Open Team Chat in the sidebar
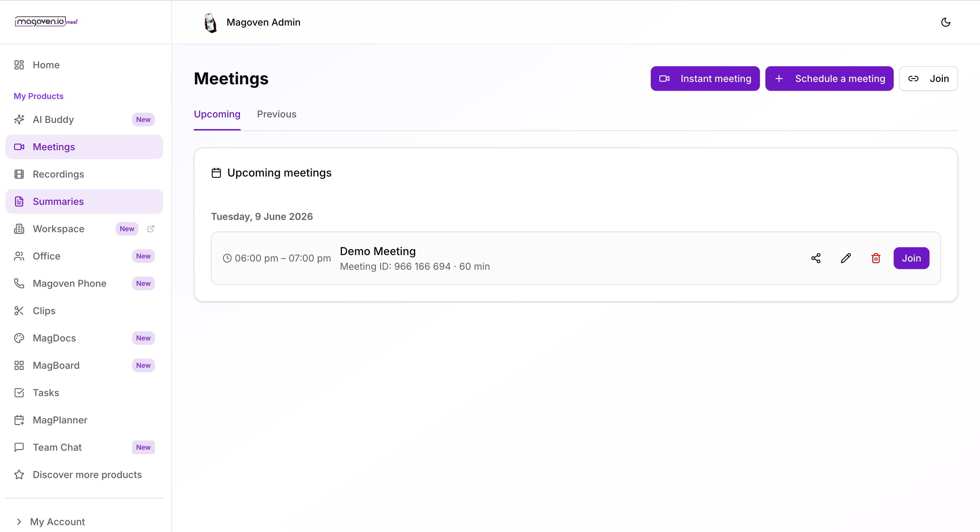 (84, 447)
